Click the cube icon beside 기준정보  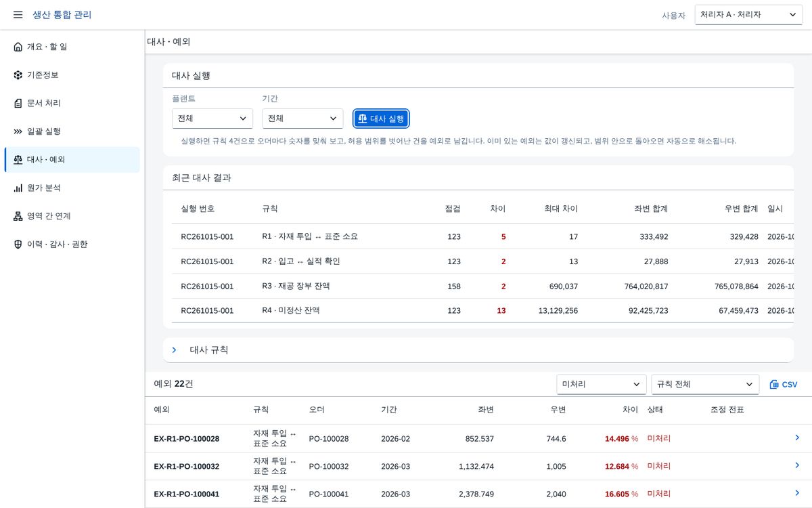(18, 75)
